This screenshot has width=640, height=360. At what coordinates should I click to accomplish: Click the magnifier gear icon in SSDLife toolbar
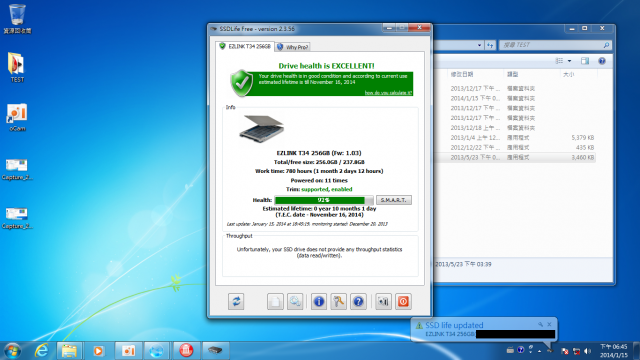[x=295, y=302]
